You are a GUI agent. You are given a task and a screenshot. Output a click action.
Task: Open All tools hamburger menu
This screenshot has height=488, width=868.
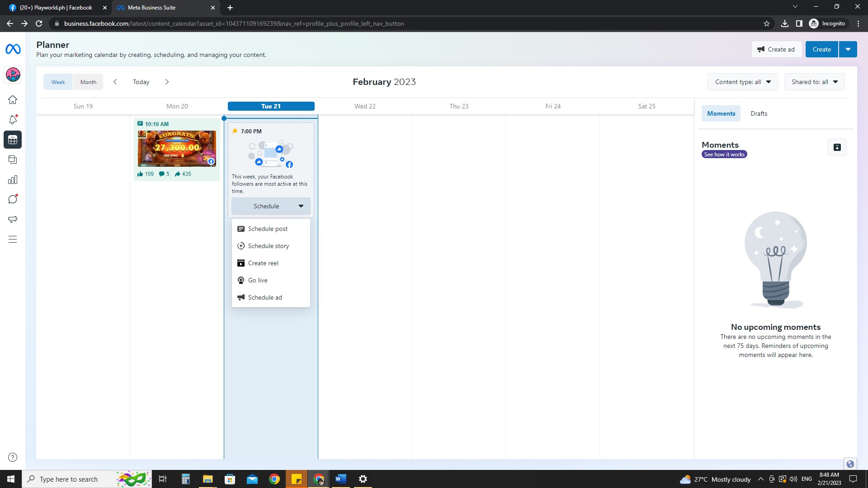click(13, 239)
